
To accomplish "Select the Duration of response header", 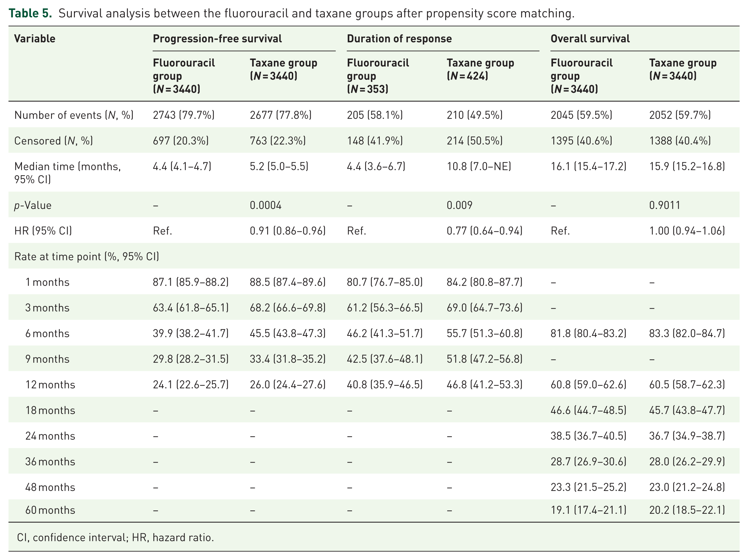I will [399, 39].
